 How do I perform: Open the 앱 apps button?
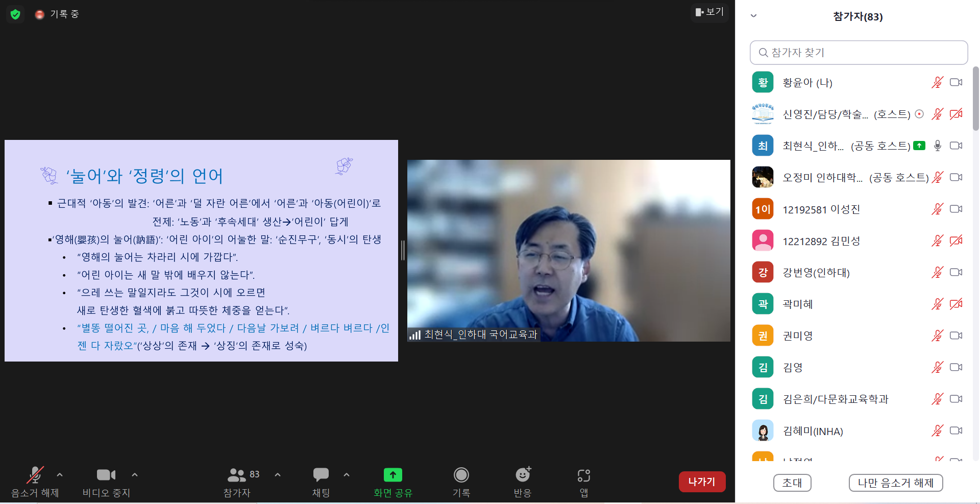click(584, 482)
